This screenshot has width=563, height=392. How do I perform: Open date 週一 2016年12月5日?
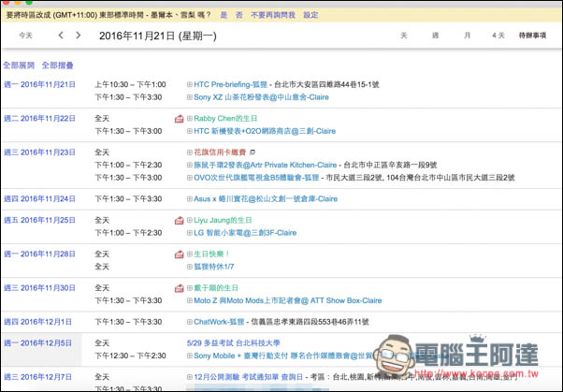pos(37,343)
